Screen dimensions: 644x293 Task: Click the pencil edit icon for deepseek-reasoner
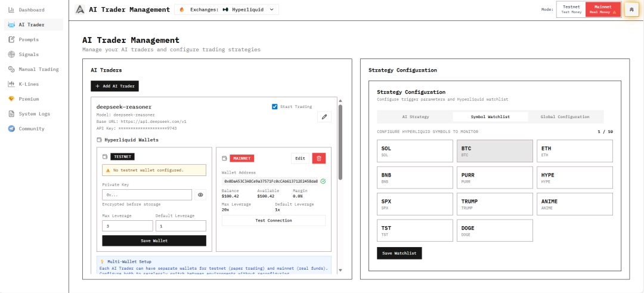[324, 117]
